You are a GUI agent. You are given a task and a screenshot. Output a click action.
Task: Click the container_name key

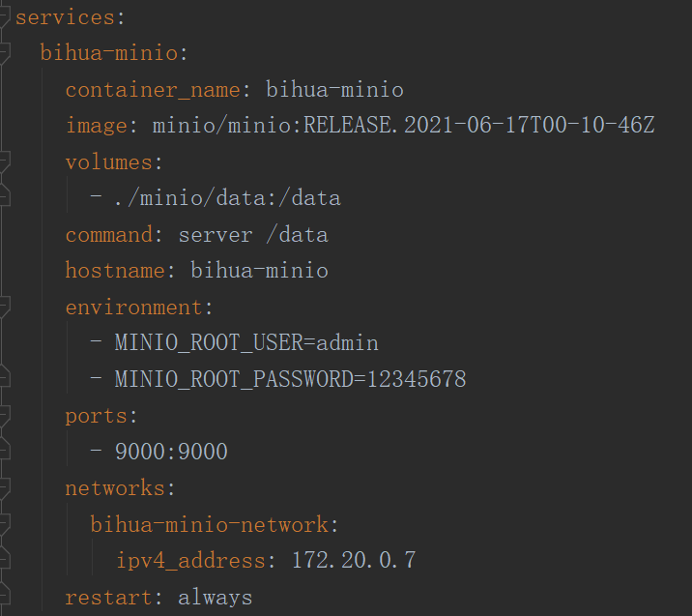pyautogui.click(x=151, y=90)
